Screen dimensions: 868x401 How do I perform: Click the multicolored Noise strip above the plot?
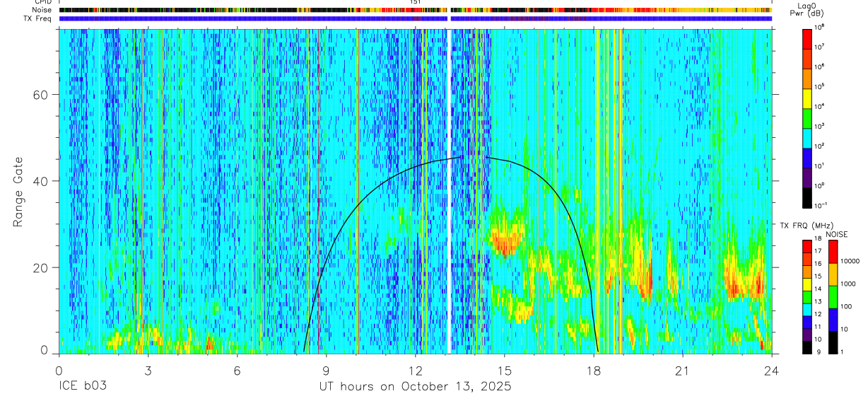click(x=416, y=11)
